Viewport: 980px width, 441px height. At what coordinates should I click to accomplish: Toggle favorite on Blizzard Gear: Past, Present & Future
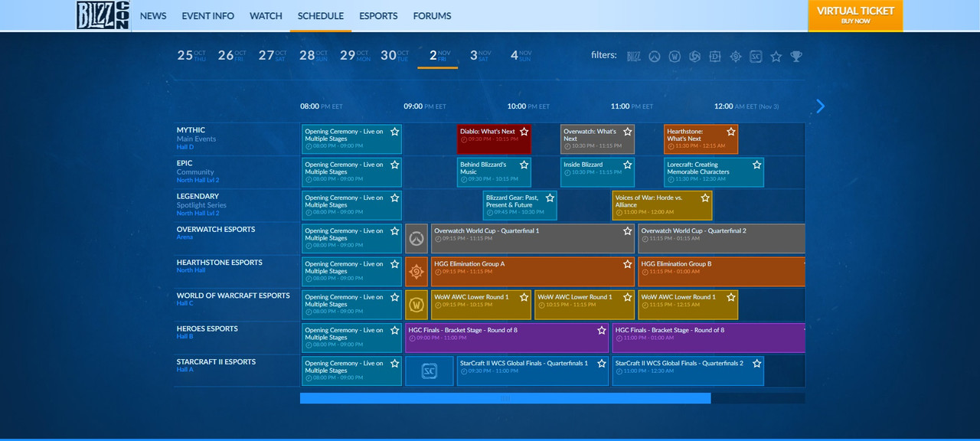pos(550,198)
